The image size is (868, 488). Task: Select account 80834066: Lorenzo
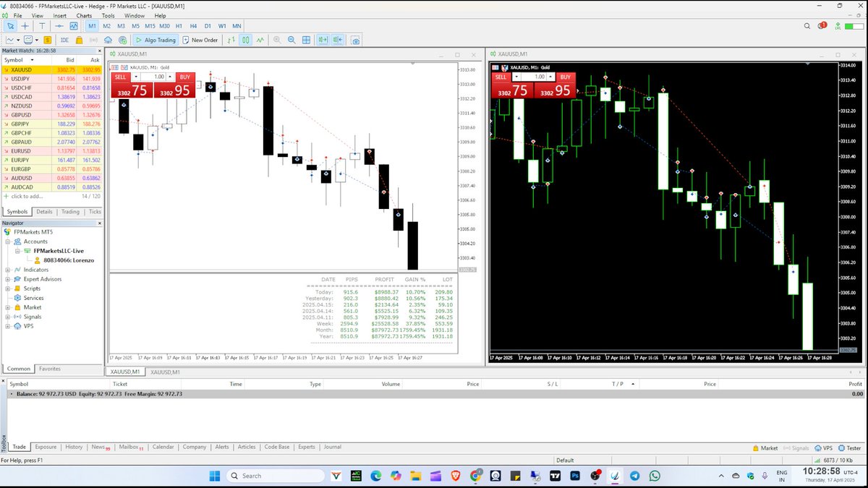(64, 260)
